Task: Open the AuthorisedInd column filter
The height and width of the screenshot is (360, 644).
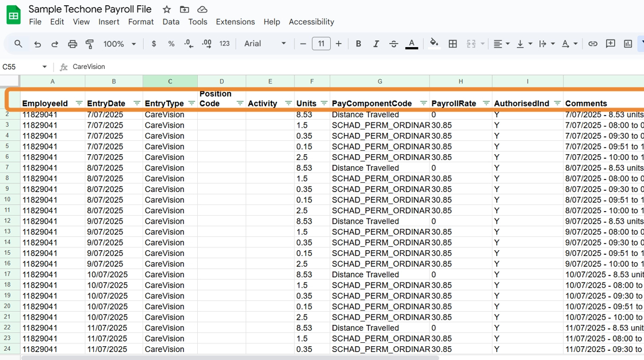Action: [x=557, y=103]
